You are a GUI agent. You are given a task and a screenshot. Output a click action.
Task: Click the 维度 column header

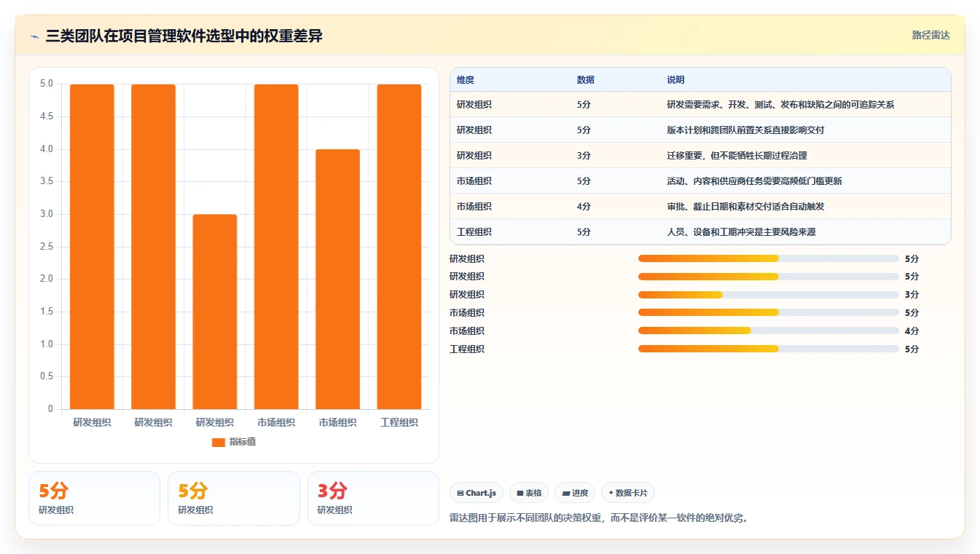(x=466, y=80)
